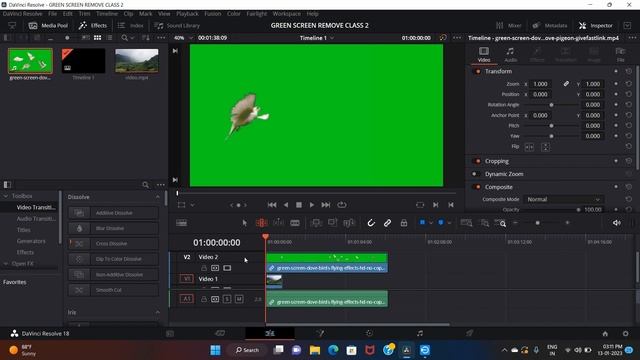Expand the Cropping section
Screen dimensions: 640x360
[497, 161]
